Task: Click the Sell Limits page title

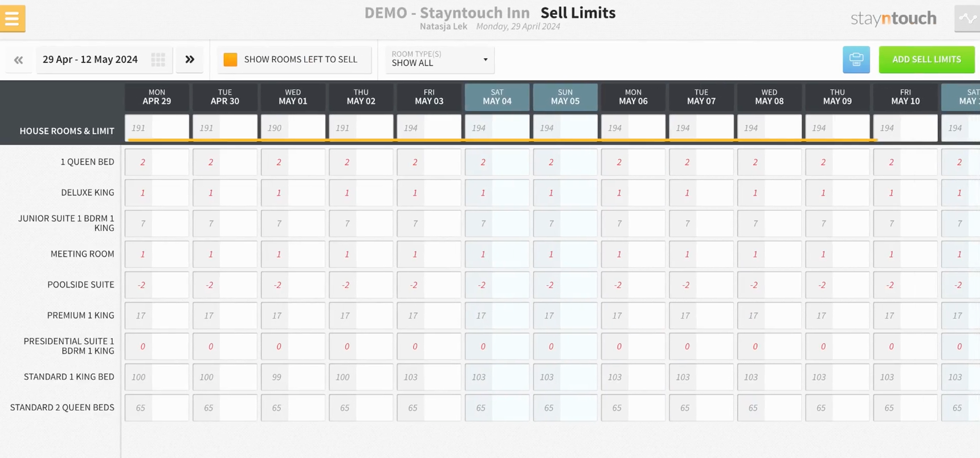Action: [578, 13]
